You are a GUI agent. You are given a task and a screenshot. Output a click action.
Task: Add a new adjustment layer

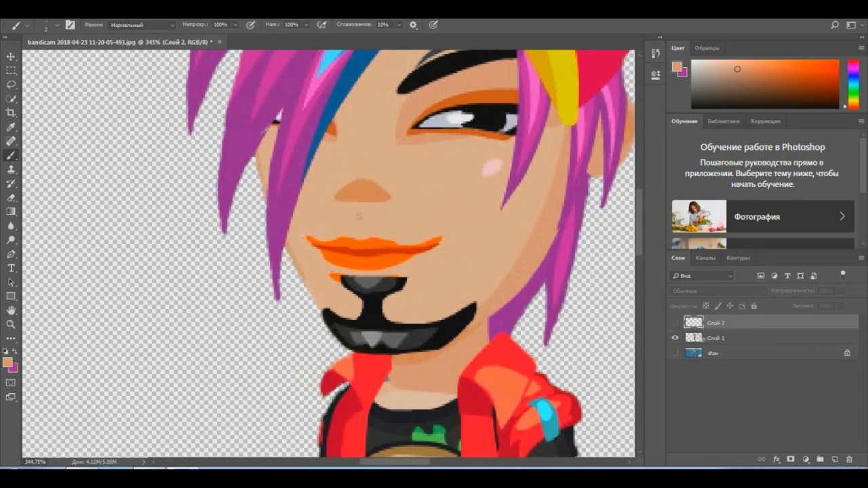tap(806, 460)
